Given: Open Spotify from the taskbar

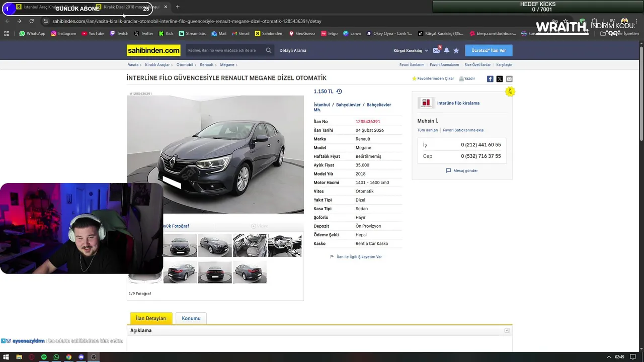Looking at the screenshot, I should tap(44, 357).
